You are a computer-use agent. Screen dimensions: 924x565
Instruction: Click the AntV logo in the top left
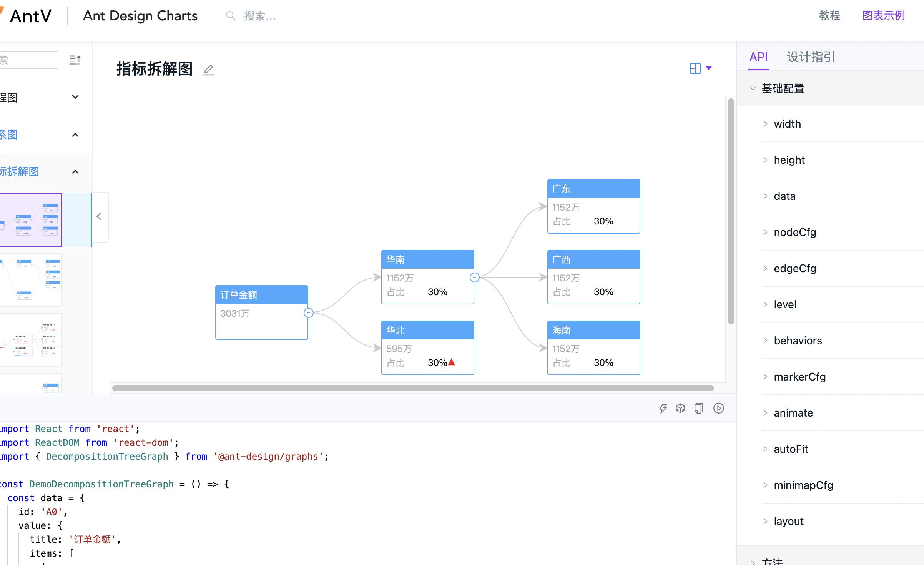(30, 16)
